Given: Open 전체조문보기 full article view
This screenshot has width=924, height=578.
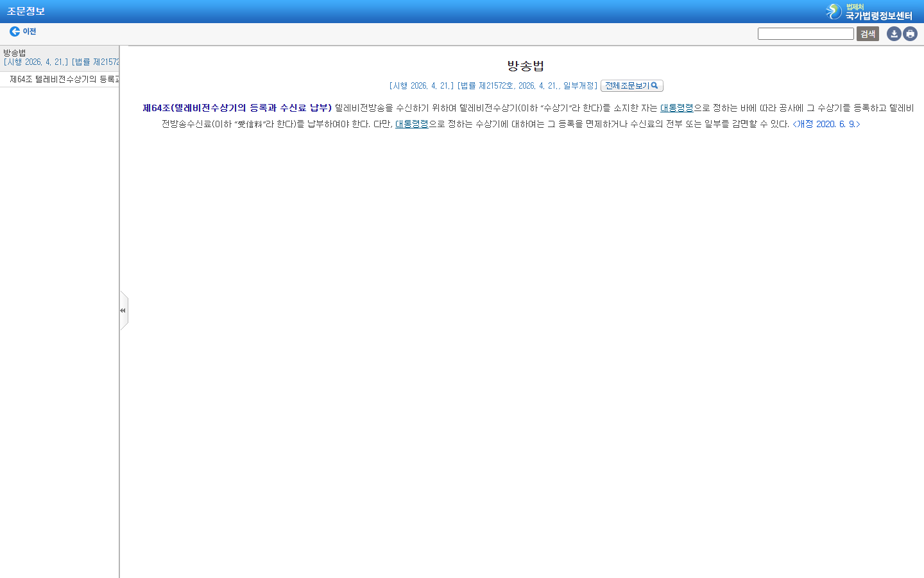Looking at the screenshot, I should click(x=631, y=85).
